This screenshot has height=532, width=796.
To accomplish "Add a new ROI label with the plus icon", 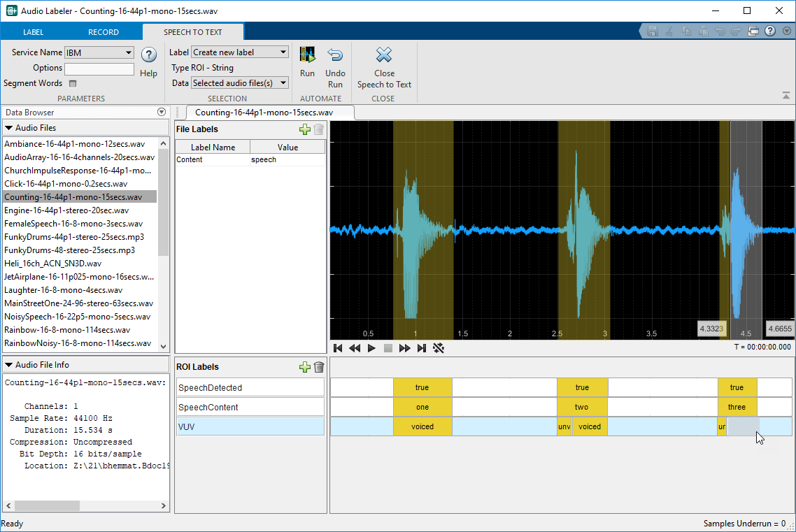I will pos(304,367).
